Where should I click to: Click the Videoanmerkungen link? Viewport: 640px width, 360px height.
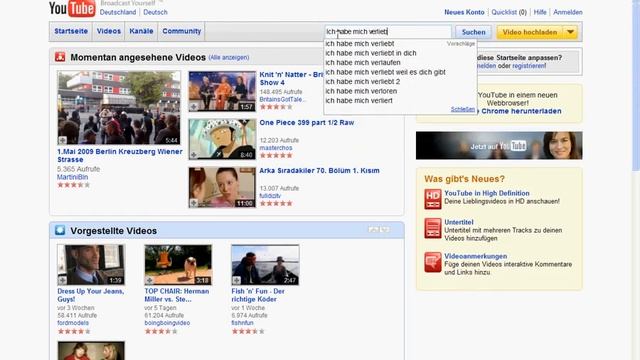point(476,256)
